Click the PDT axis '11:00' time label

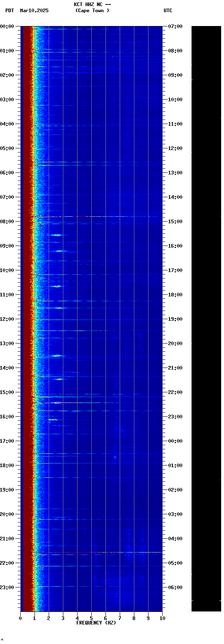(x=7, y=295)
